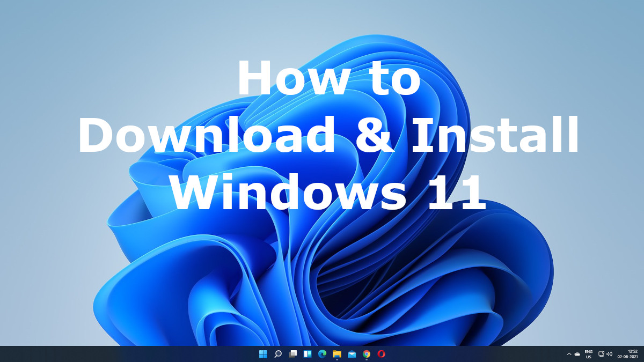
Task: Open the ENG US language switcher
Action: tap(588, 354)
